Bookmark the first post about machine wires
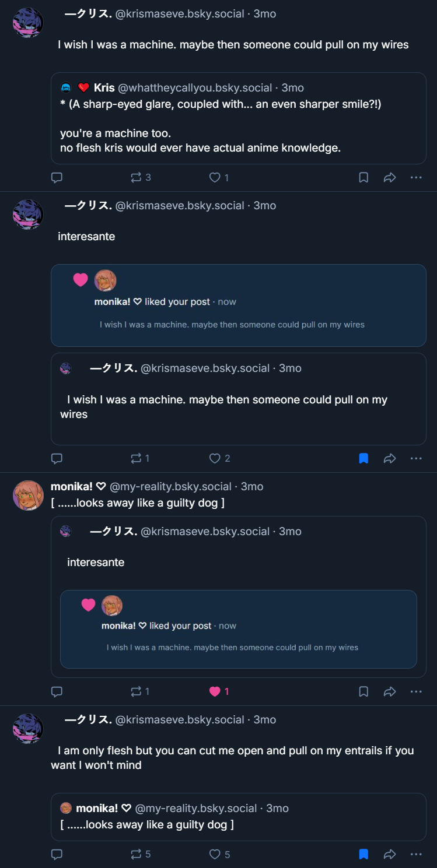Screen dimensions: 437x868 pyautogui.click(x=363, y=177)
